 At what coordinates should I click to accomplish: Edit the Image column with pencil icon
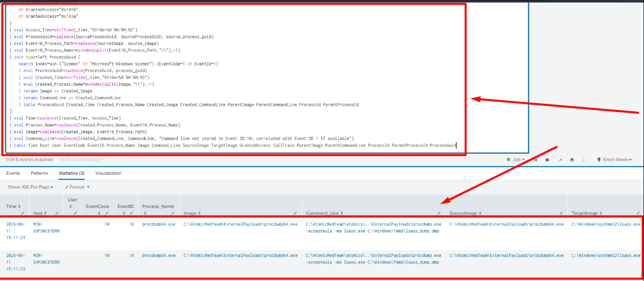[x=295, y=213]
